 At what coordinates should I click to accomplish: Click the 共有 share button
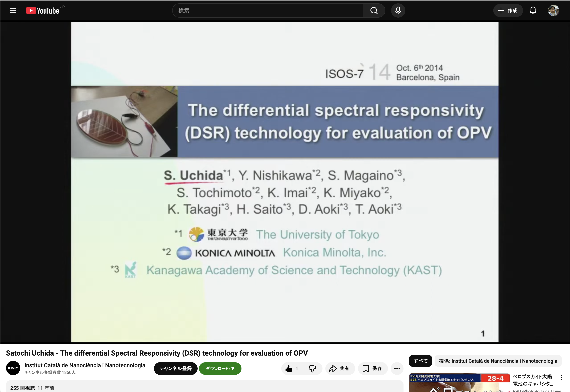coord(340,368)
